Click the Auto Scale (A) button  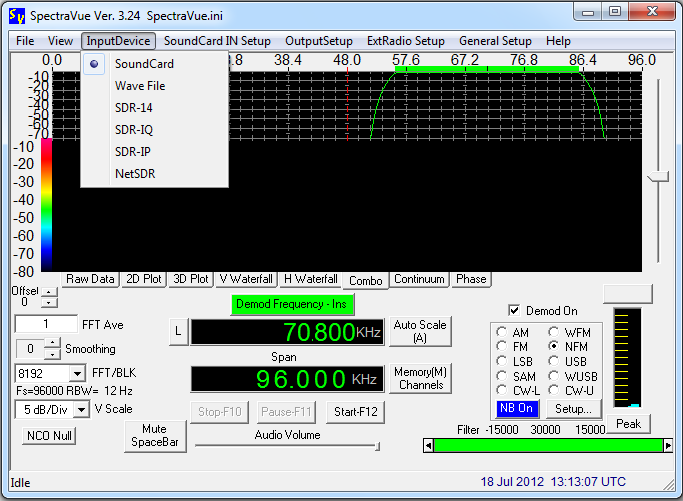(420, 331)
